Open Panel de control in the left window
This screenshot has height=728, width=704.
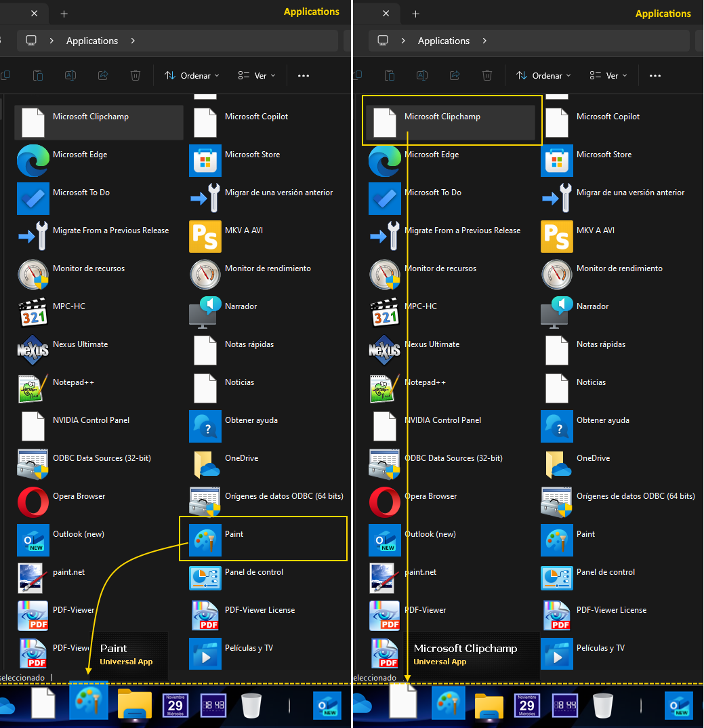click(x=205, y=577)
